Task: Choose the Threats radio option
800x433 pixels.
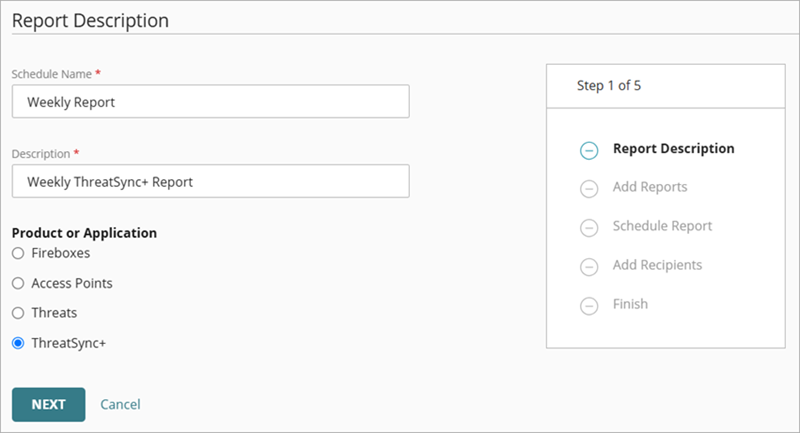Action: (18, 313)
